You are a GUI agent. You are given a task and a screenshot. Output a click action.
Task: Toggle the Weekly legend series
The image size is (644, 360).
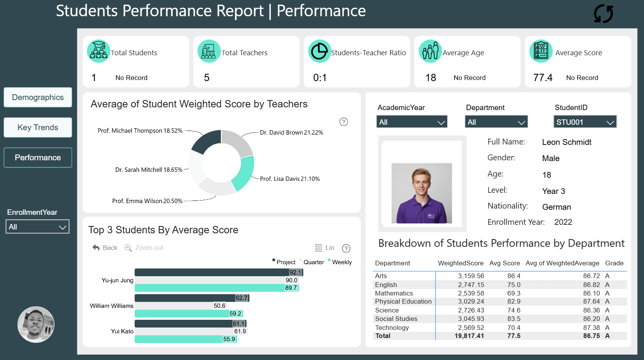point(340,262)
